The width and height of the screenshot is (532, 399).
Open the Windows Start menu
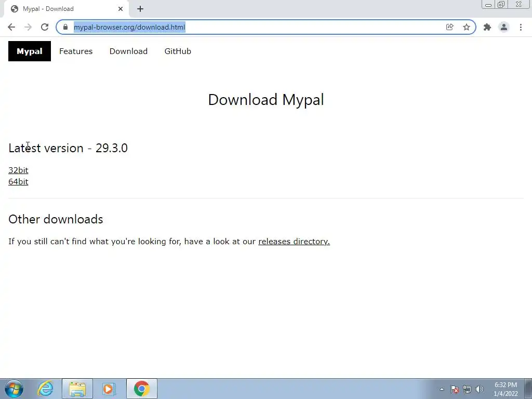(x=14, y=389)
